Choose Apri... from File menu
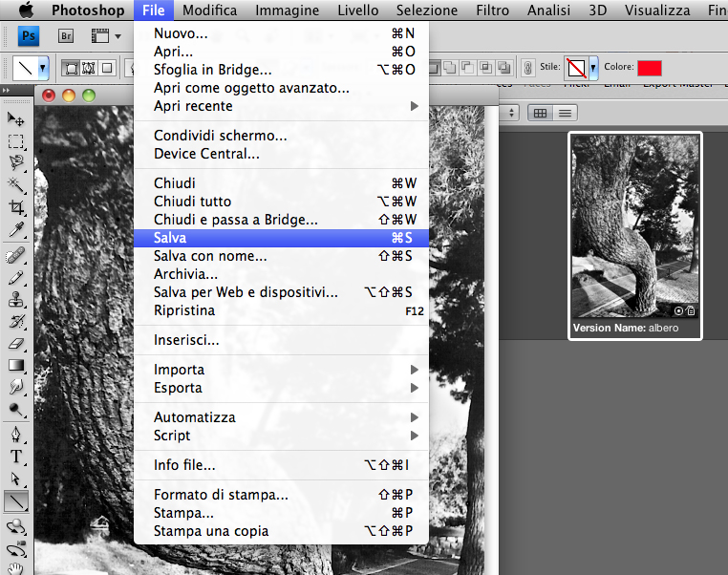The width and height of the screenshot is (728, 575). [x=281, y=52]
